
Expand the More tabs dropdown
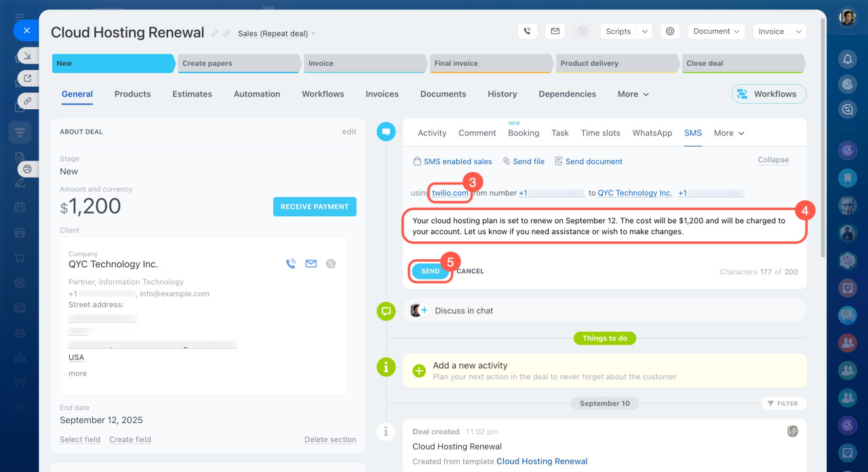click(633, 94)
